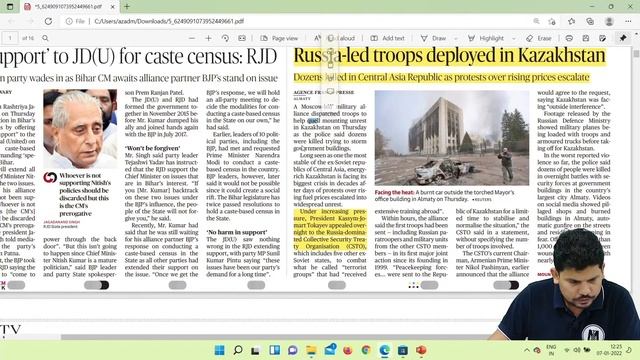Screen dimensions: 640x360
Task: Zoom out of the PDF
Action: coord(192,38)
